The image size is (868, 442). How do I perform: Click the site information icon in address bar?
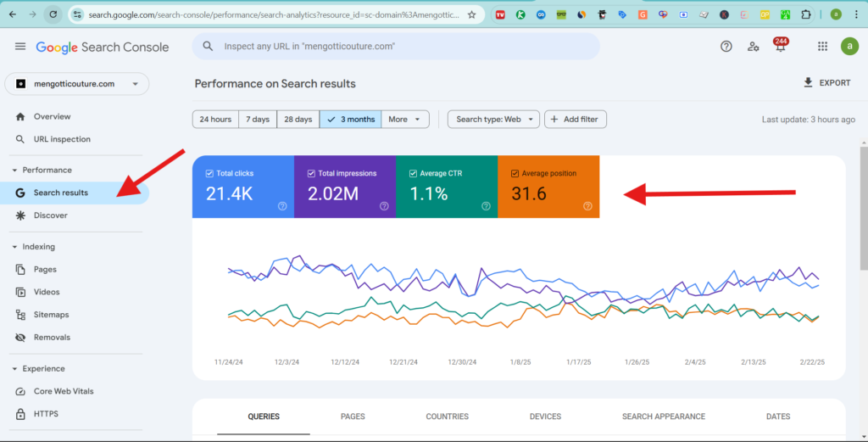pos(77,15)
